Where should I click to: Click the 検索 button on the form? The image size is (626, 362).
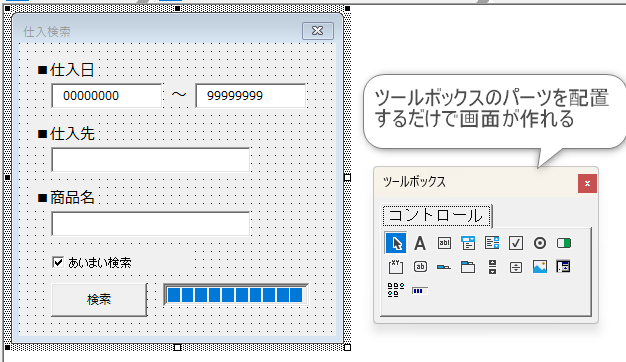[99, 299]
